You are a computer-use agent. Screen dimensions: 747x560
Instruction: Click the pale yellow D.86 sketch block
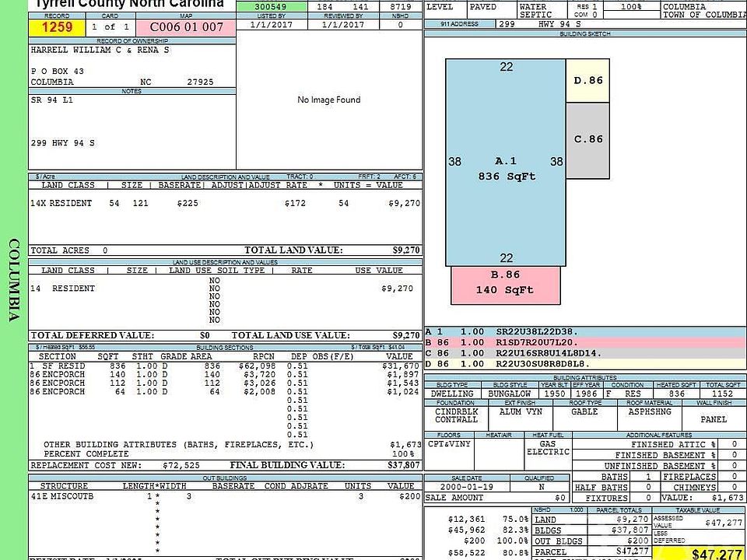587,81
